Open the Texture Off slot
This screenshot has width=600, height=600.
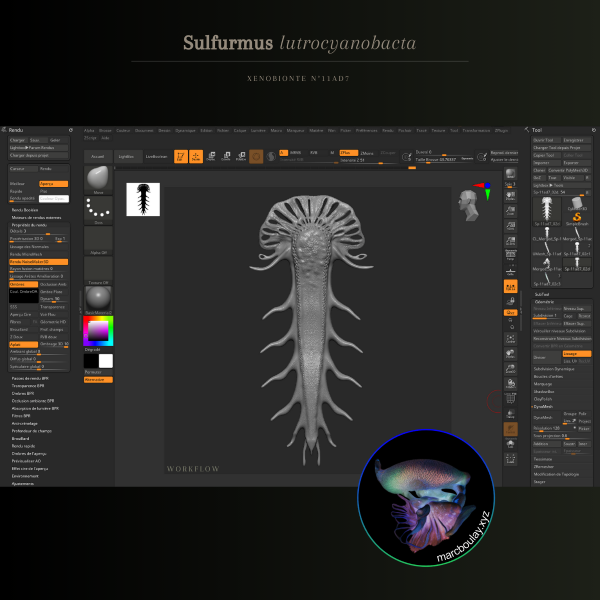[x=98, y=271]
